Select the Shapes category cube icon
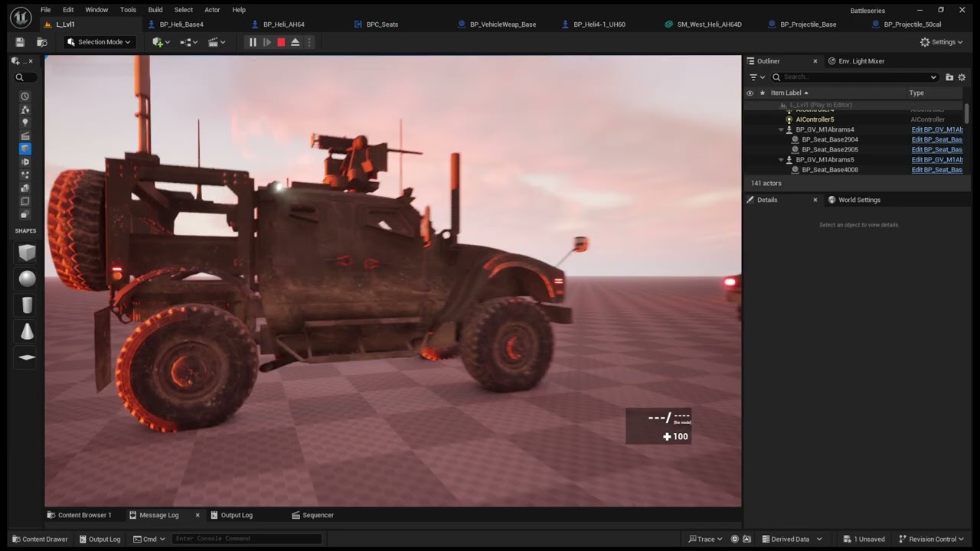The image size is (980, 551). [x=25, y=148]
